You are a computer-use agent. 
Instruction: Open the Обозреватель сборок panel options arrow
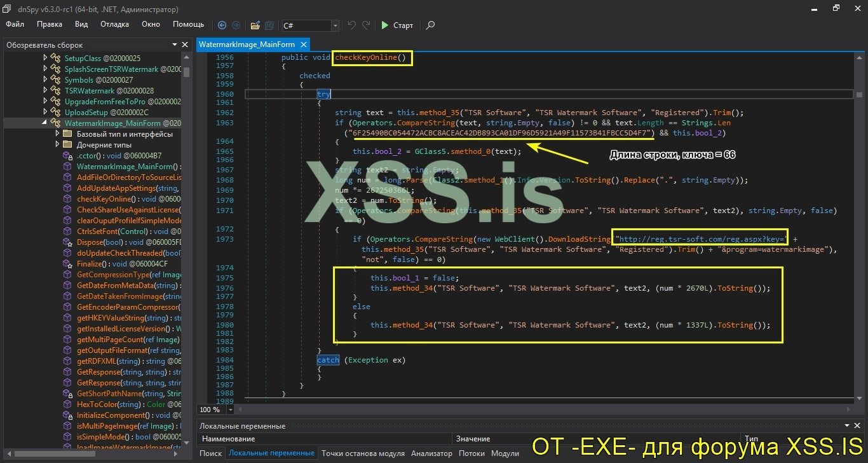pyautogui.click(x=175, y=45)
